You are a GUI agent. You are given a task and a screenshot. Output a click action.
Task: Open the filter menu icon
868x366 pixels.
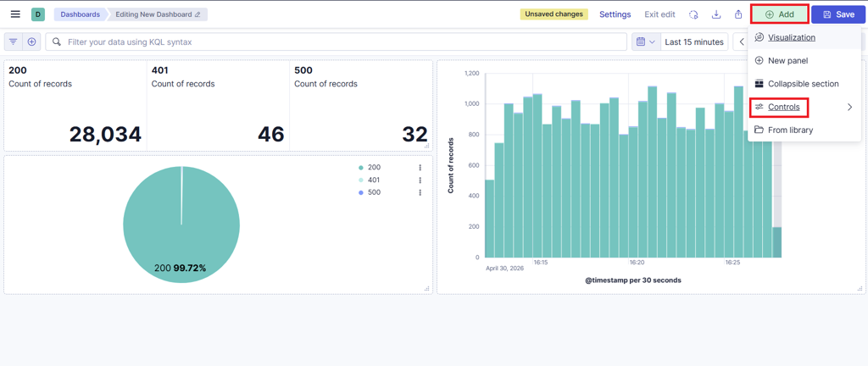tap(14, 42)
